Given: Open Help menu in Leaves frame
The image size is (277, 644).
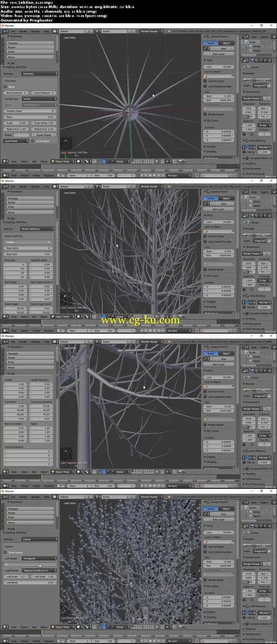Looking at the screenshot, I should pos(46,497).
